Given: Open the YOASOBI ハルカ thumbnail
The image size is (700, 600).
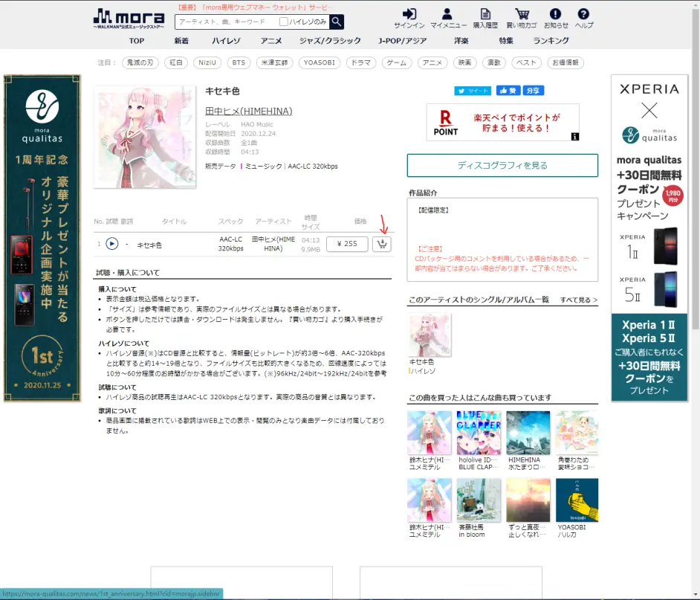Looking at the screenshot, I should (x=577, y=500).
